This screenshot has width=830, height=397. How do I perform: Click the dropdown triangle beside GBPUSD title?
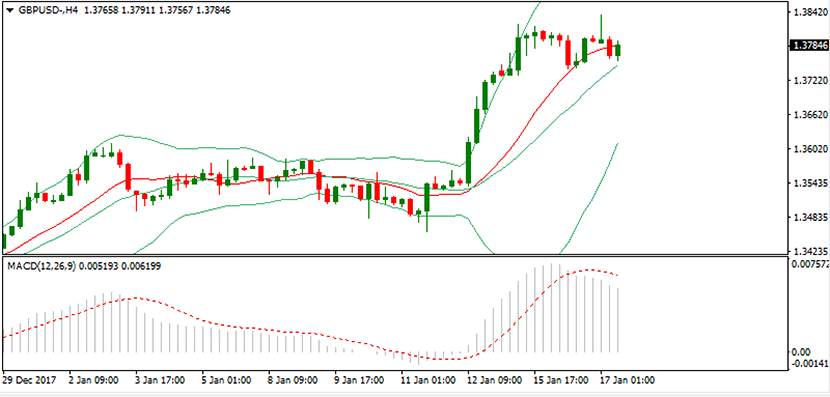(x=10, y=10)
